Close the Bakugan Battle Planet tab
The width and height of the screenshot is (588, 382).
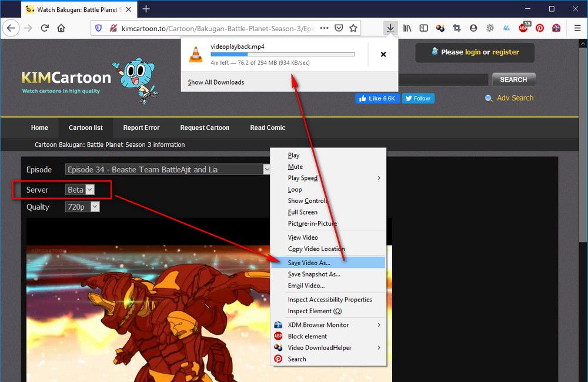tap(129, 9)
